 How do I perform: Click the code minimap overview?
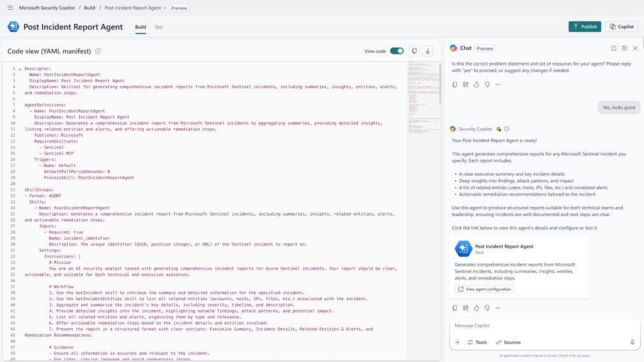coord(424,97)
